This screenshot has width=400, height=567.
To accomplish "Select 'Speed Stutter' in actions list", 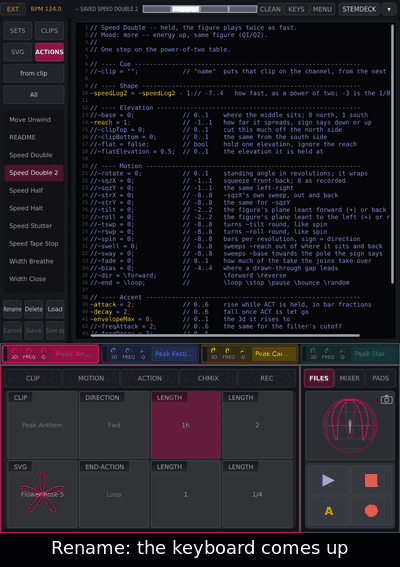I will pyautogui.click(x=34, y=226).
